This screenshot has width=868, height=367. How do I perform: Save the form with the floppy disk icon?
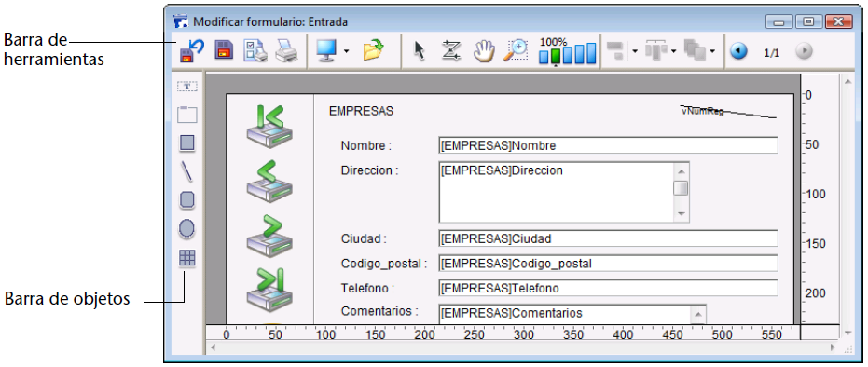click(x=224, y=51)
